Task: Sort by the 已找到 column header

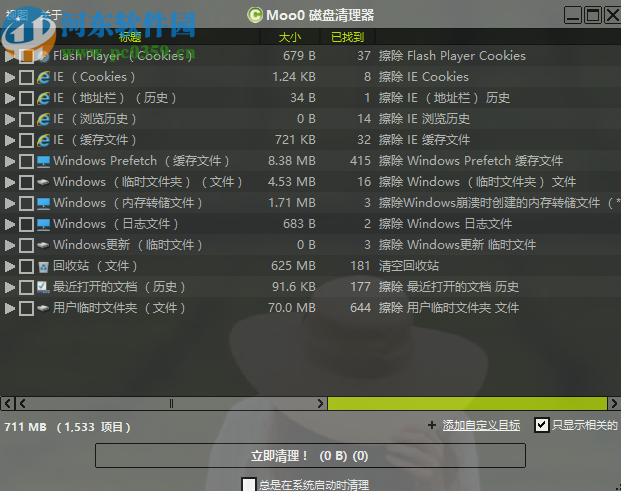Action: (347, 37)
